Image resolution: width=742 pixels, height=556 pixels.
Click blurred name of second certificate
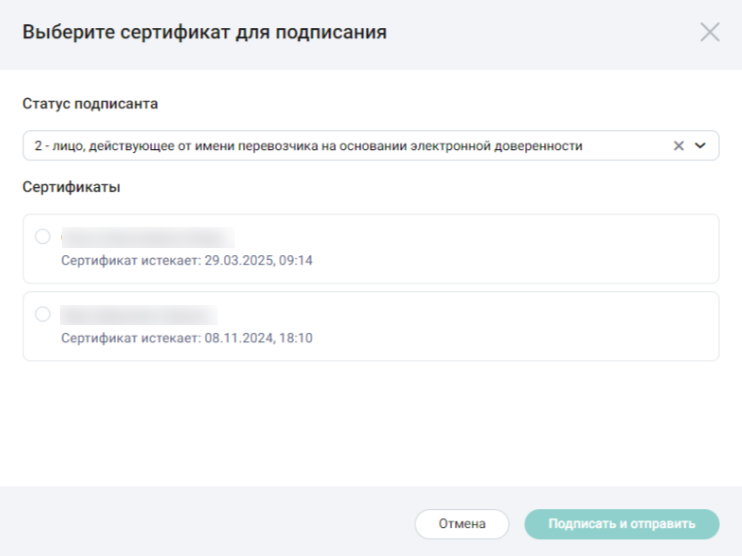pyautogui.click(x=139, y=315)
